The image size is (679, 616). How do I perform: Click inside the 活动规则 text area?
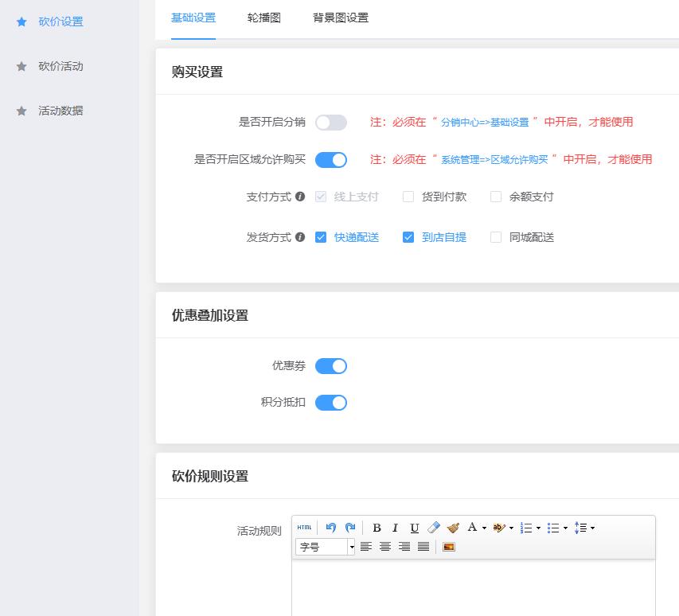point(474,587)
